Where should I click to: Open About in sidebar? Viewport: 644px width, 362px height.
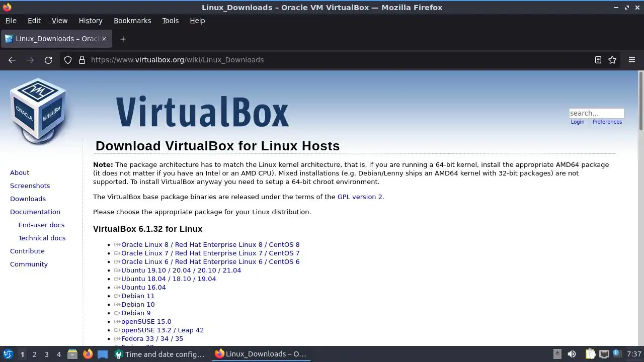tap(20, 172)
